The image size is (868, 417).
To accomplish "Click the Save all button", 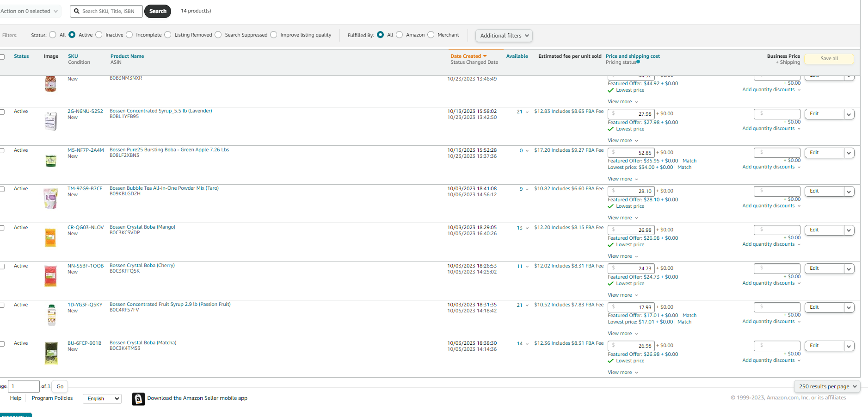I will click(x=829, y=59).
